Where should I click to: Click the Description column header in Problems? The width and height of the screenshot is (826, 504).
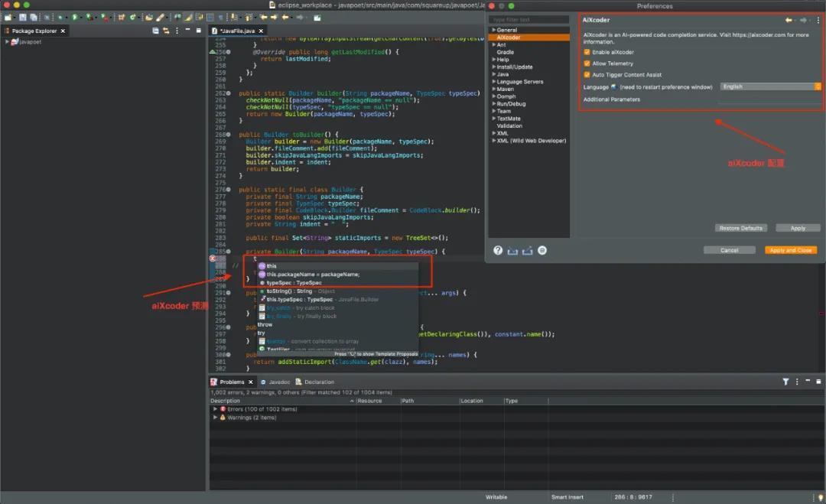(x=282, y=401)
